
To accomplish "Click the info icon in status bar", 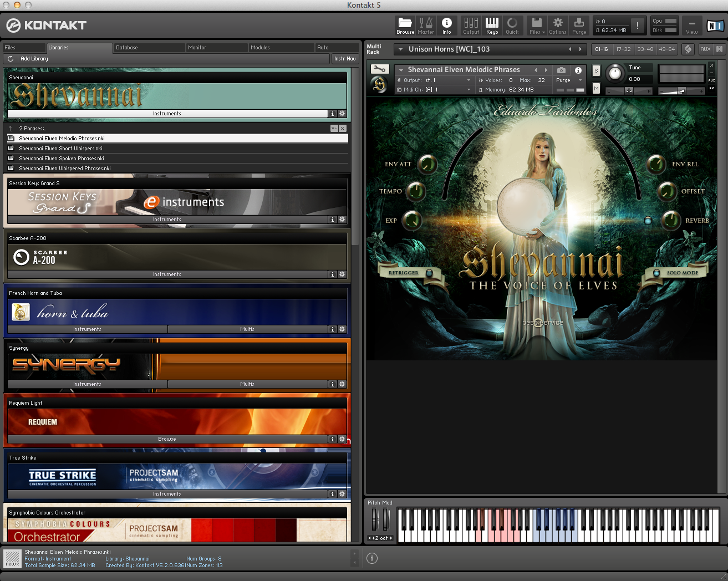I will coord(372,558).
